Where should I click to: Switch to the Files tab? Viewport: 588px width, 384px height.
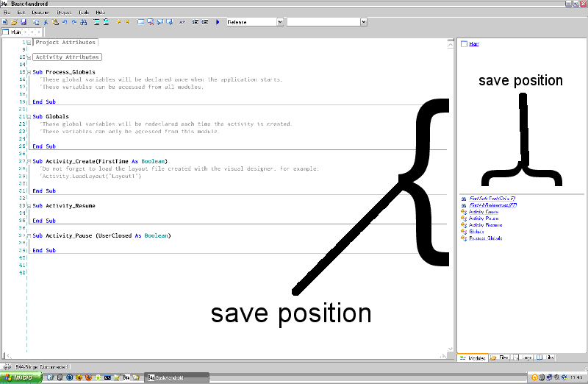pyautogui.click(x=499, y=358)
